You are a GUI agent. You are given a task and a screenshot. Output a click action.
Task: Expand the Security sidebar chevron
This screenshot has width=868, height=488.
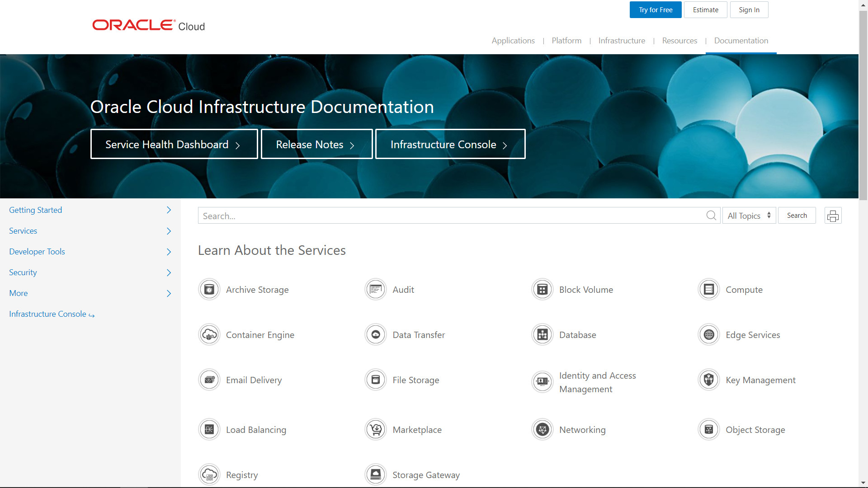(x=169, y=272)
